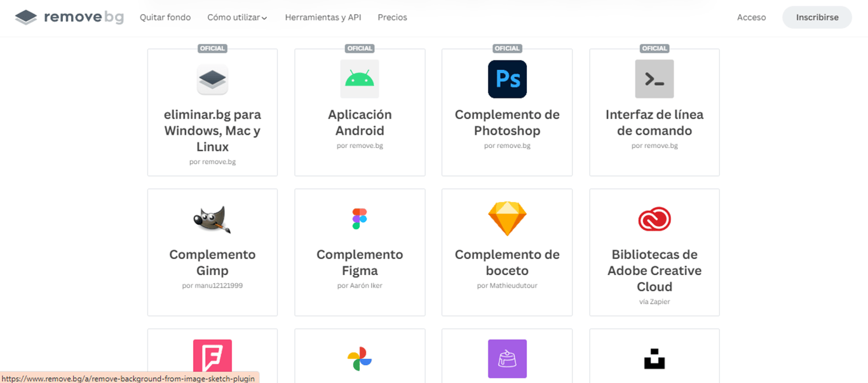Click 'por manu12121999' author text
Screen dimensions: 868x383
click(212, 286)
